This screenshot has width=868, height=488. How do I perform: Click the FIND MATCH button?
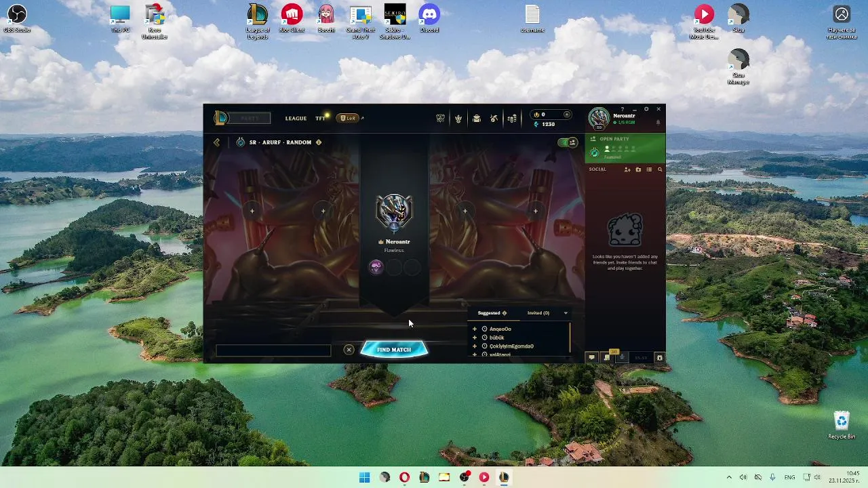[x=394, y=350]
